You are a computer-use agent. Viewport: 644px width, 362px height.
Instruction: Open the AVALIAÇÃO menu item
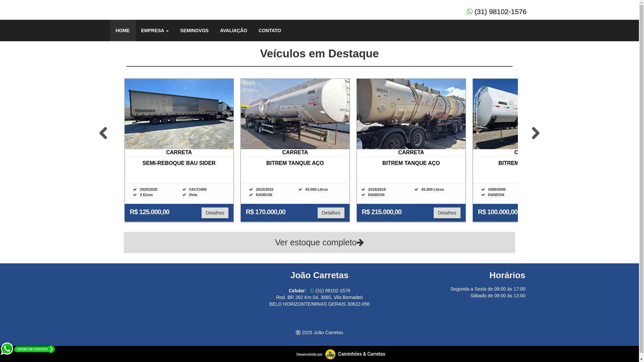[233, 31]
